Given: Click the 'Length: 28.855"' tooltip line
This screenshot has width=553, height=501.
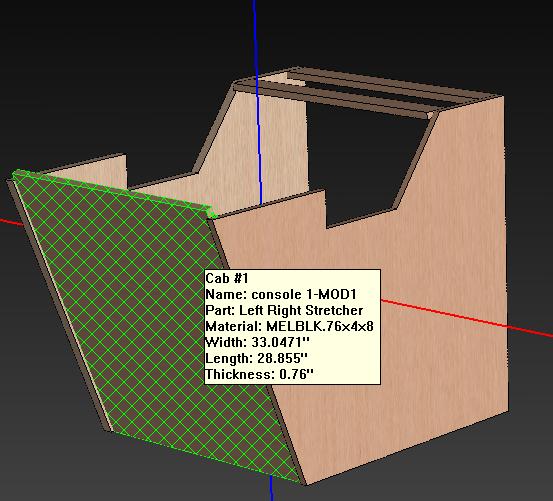Looking at the screenshot, I should click(x=256, y=358).
